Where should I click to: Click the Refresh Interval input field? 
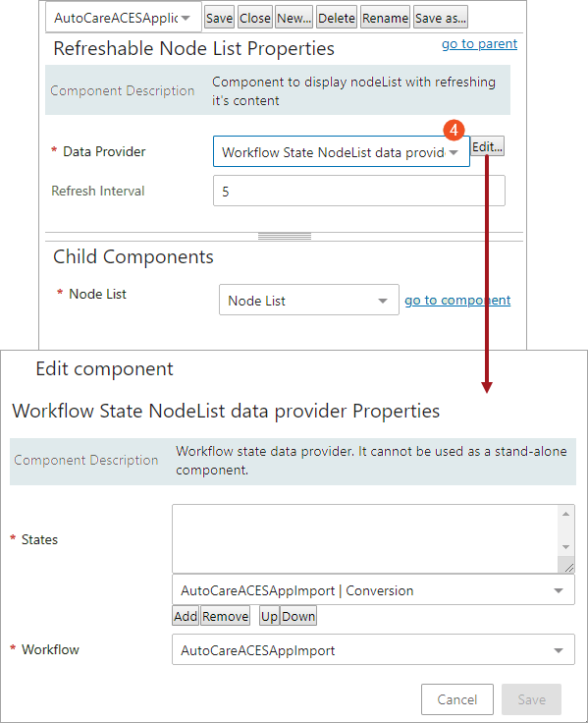[x=359, y=191]
